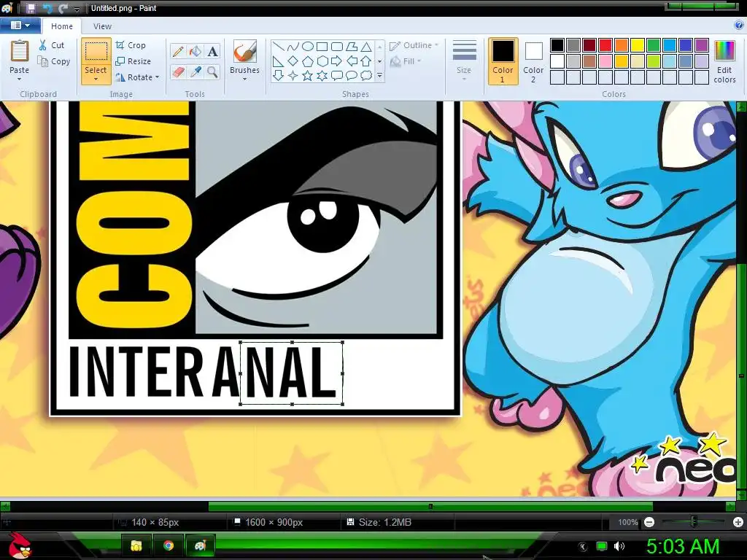Viewport: 747px width, 560px height.
Task: Click the horizontal scrollbar thumb
Action: pos(430,507)
